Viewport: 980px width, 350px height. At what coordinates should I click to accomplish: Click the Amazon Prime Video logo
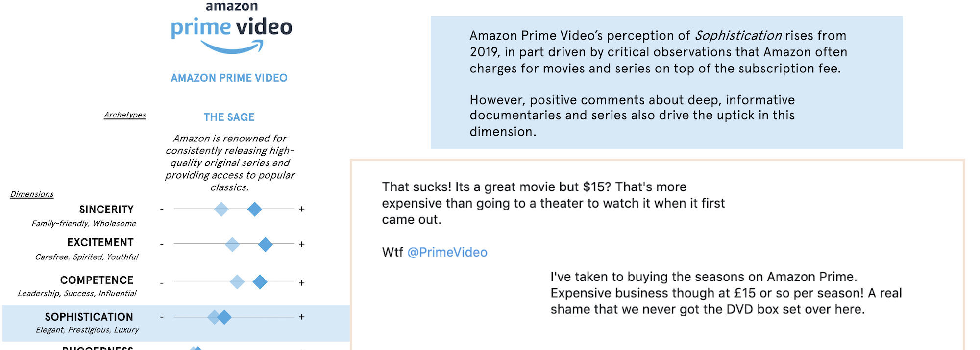point(231,28)
